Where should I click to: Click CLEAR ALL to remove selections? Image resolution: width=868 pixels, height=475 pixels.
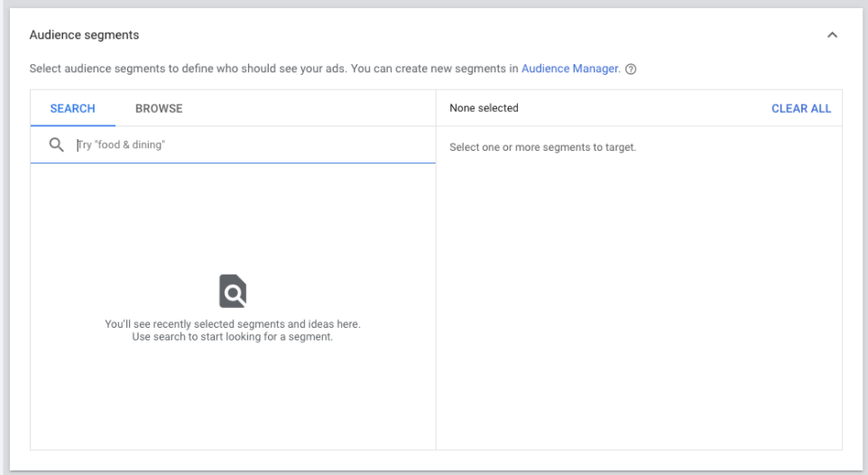[x=801, y=108]
